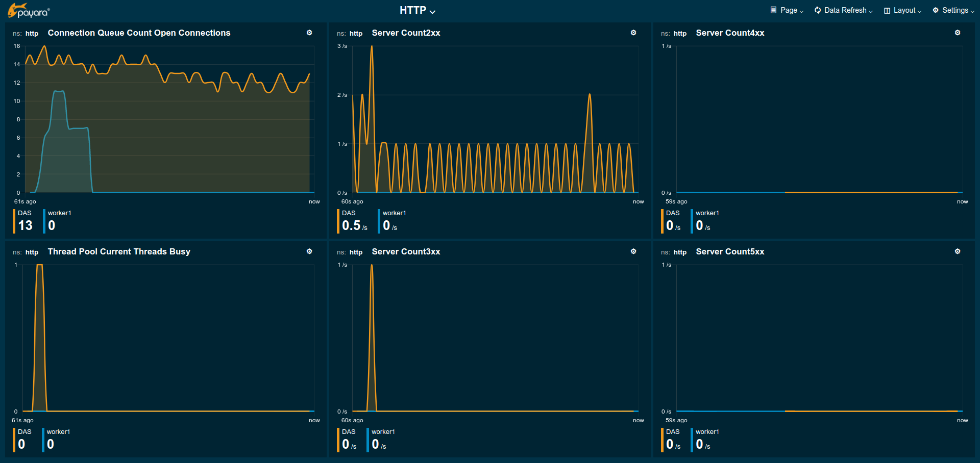This screenshot has width=980, height=463.
Task: Select DAS legend in Count3xx widget
Action: (x=348, y=440)
